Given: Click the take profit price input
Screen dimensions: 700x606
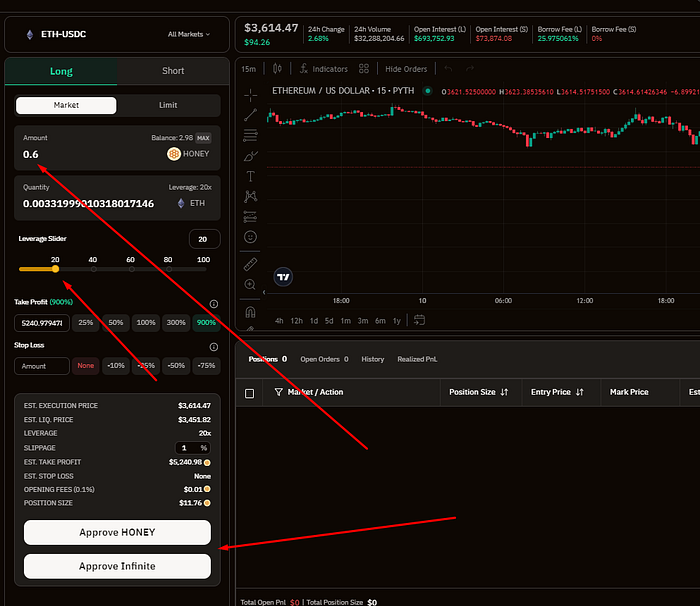Looking at the screenshot, I should tap(42, 323).
